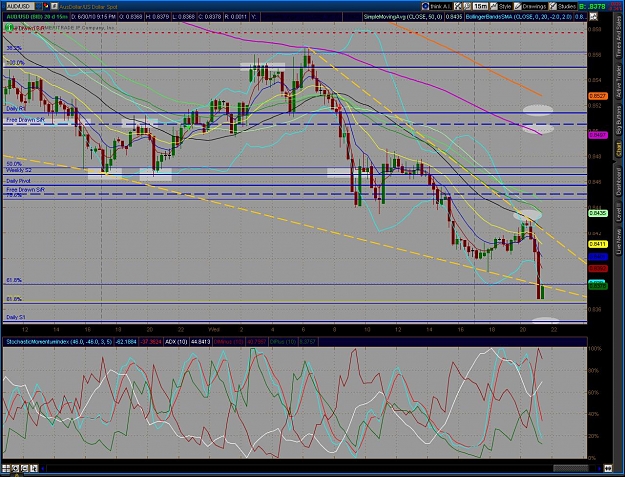Open the Drawings menu

pos(534,6)
